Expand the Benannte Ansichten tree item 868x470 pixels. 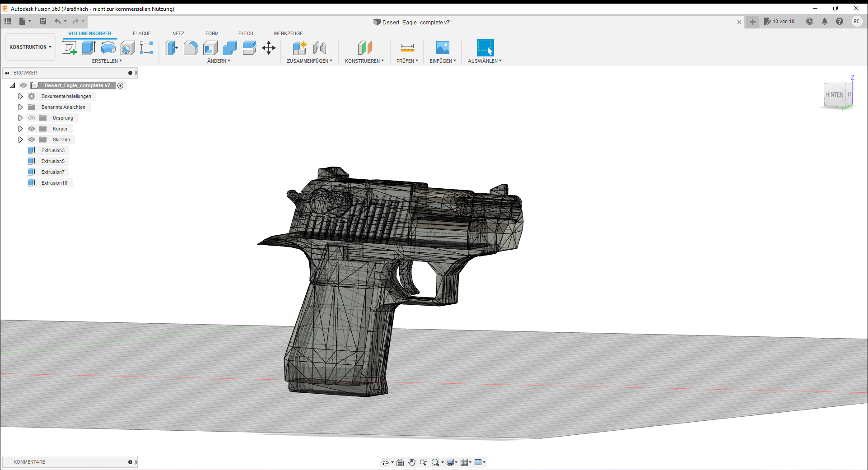(x=20, y=107)
